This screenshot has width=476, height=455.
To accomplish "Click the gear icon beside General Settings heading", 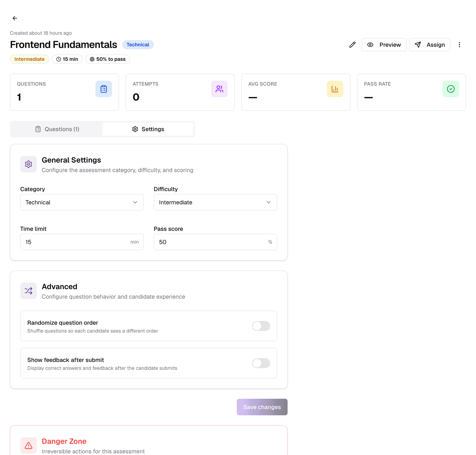I will pos(29,164).
